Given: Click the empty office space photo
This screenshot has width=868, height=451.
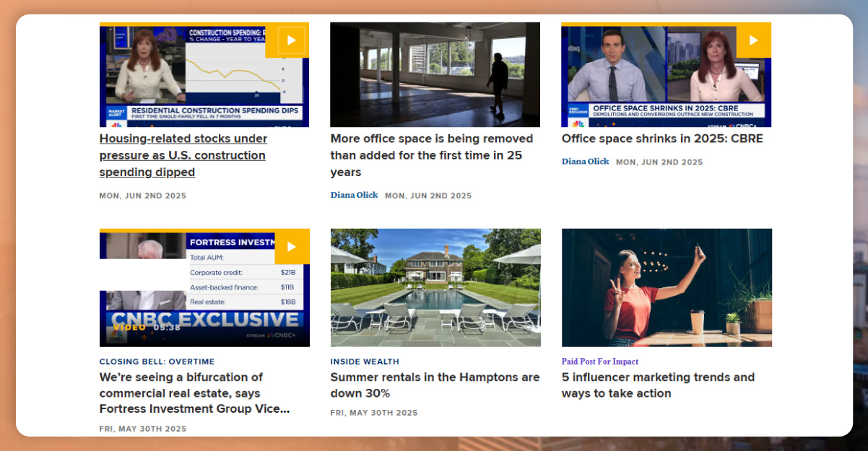Looking at the screenshot, I should 435,74.
